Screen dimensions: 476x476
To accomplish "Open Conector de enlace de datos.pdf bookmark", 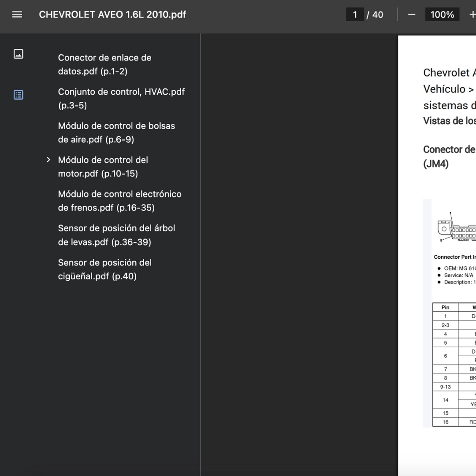I will pyautogui.click(x=104, y=64).
